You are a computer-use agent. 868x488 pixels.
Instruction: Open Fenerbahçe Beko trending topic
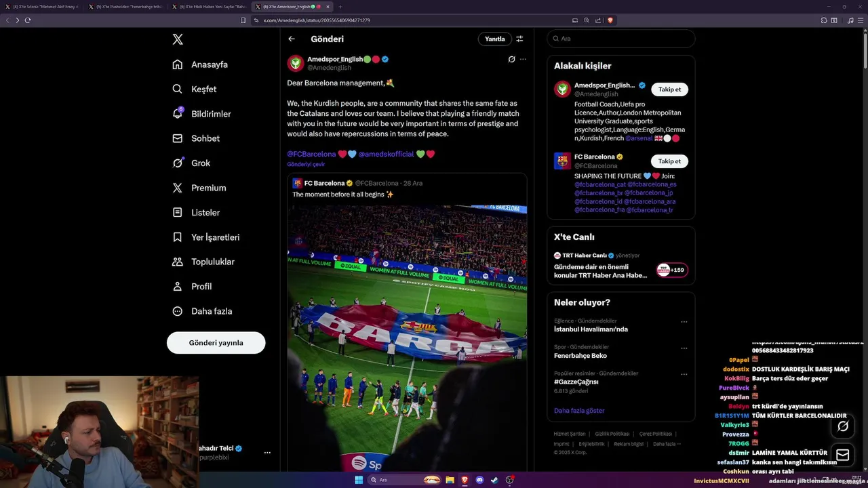click(x=580, y=356)
